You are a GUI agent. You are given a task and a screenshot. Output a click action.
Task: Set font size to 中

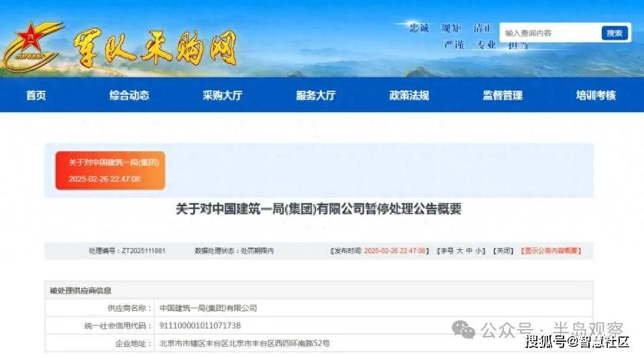click(469, 251)
